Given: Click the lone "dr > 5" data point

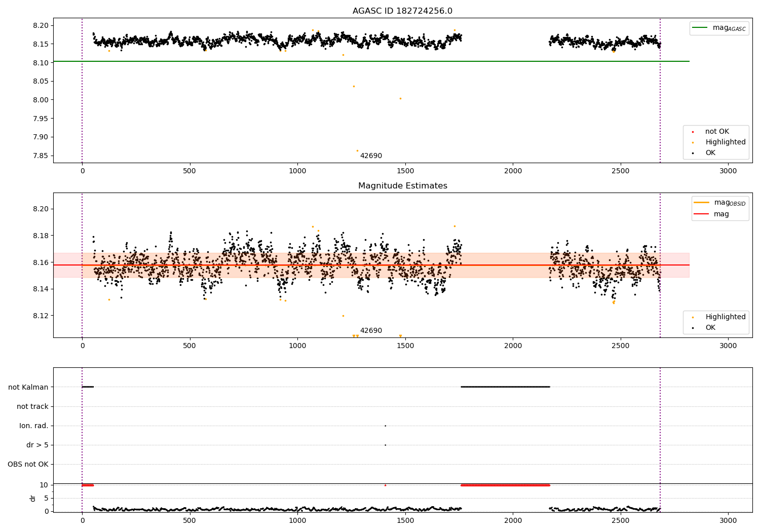Looking at the screenshot, I should point(385,445).
